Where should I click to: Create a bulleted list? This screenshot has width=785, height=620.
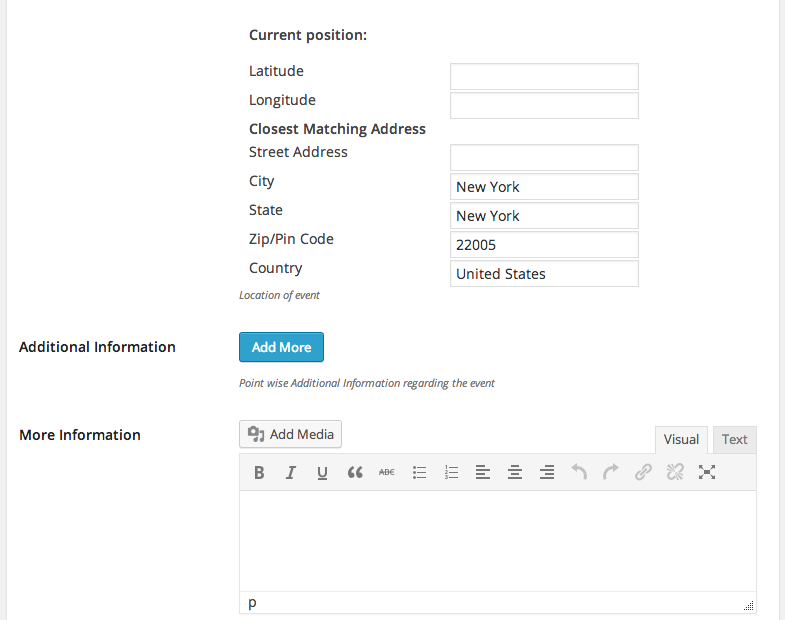[x=419, y=472]
